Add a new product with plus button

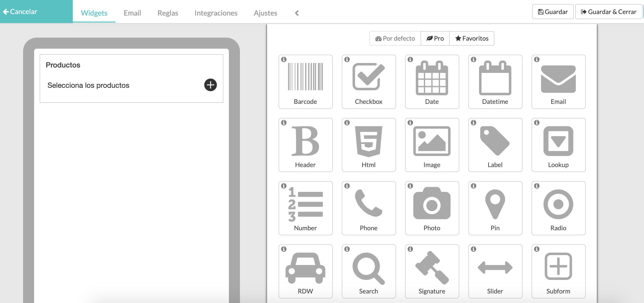(x=210, y=85)
